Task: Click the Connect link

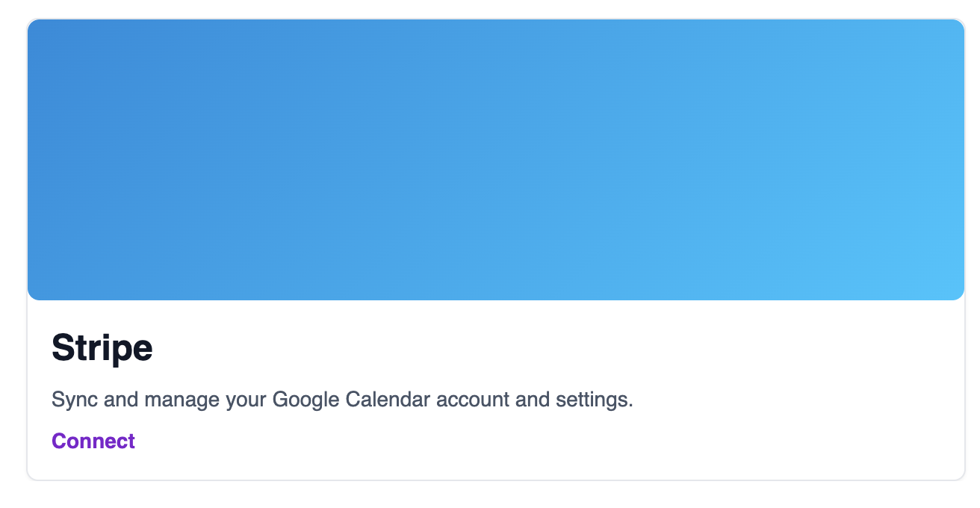Action: click(93, 441)
